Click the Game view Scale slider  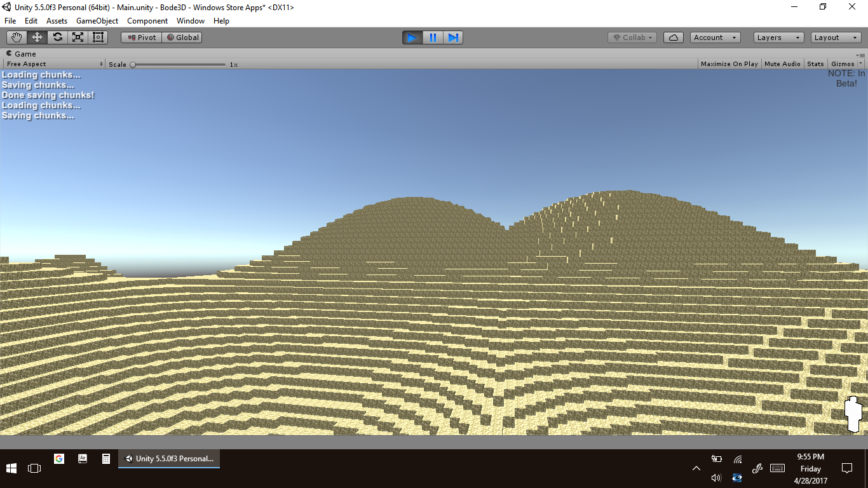(x=178, y=64)
